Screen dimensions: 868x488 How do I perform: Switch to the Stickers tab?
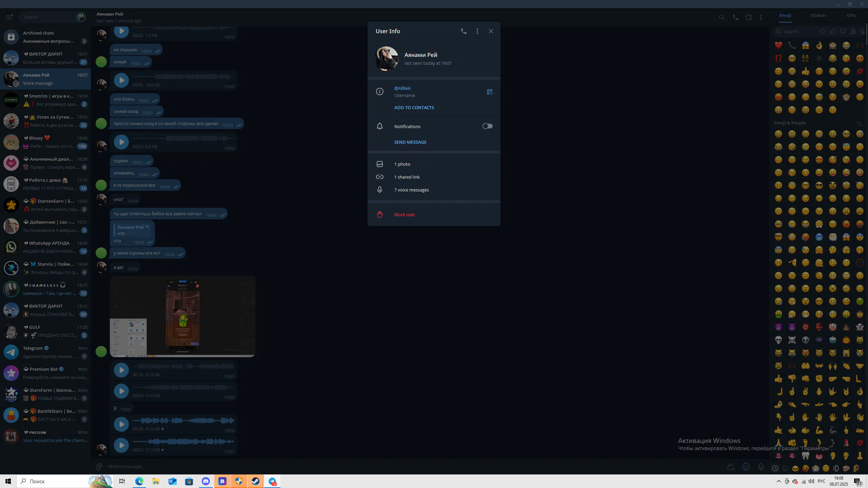coord(818,16)
